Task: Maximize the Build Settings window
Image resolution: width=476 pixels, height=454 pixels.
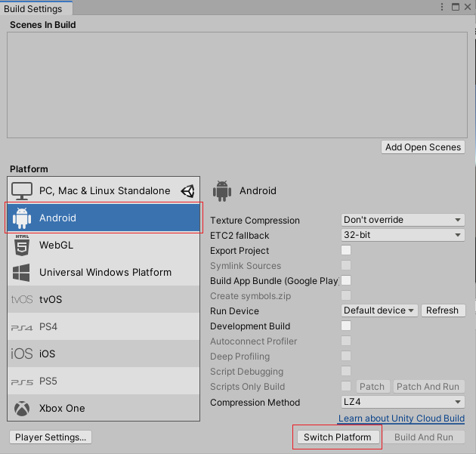Action: [x=456, y=7]
